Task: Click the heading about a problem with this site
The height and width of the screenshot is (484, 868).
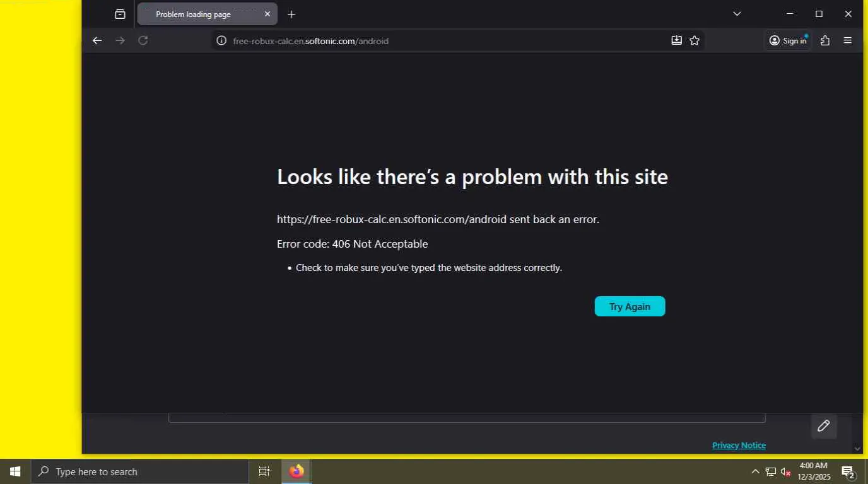Action: coord(472,176)
